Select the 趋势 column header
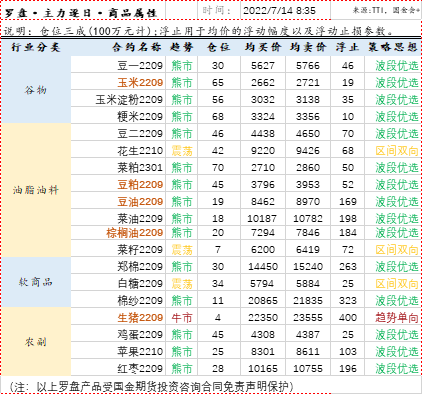 182,47
